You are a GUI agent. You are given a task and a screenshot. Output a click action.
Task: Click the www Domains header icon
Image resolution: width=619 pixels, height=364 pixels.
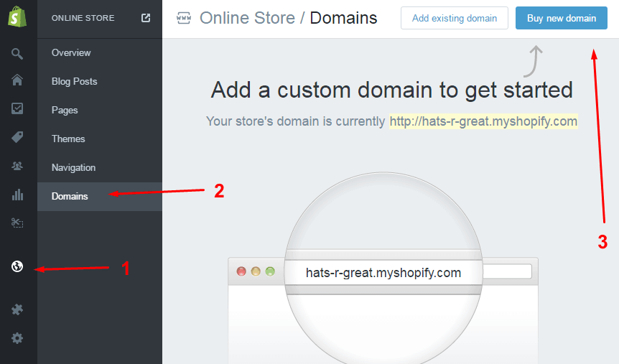tap(184, 18)
